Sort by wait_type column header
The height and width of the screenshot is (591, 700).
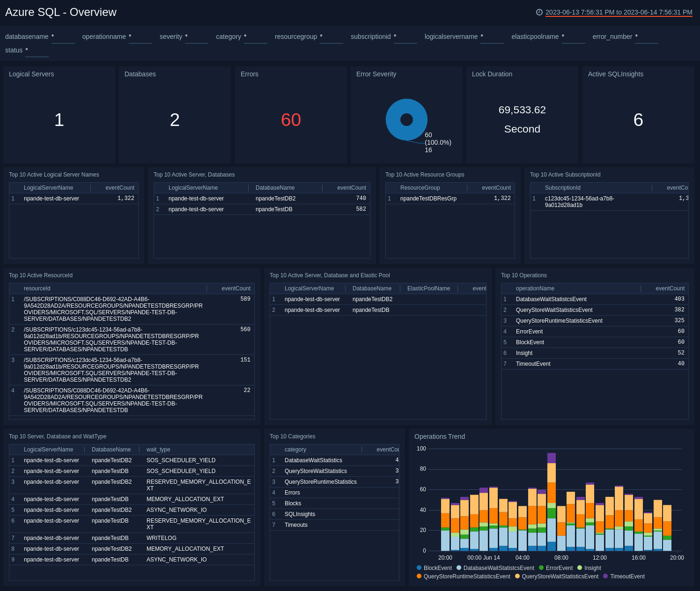pos(158,450)
